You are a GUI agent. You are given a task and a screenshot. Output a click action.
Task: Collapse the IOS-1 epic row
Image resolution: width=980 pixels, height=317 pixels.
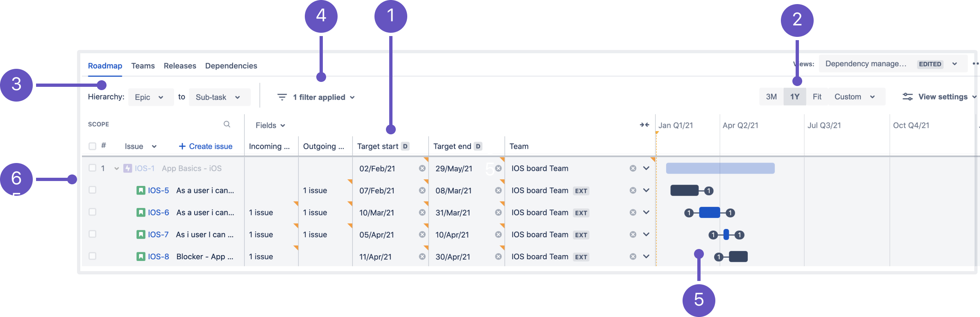tap(116, 168)
